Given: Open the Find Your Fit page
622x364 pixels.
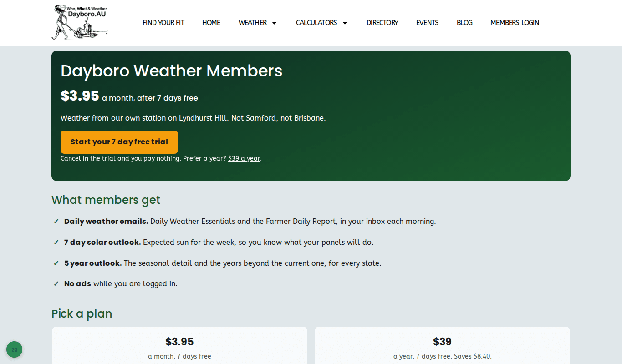Looking at the screenshot, I should (x=163, y=23).
